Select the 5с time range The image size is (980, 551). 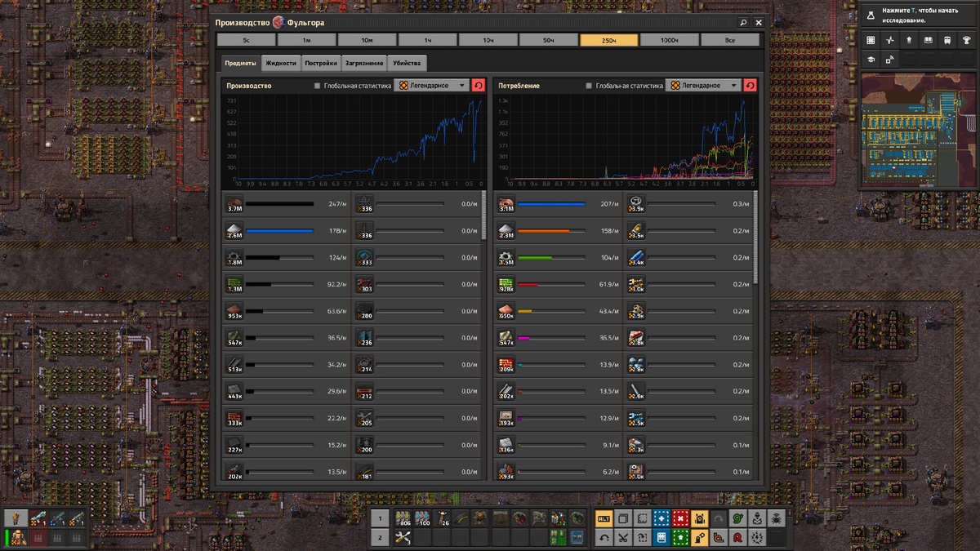[x=246, y=40]
